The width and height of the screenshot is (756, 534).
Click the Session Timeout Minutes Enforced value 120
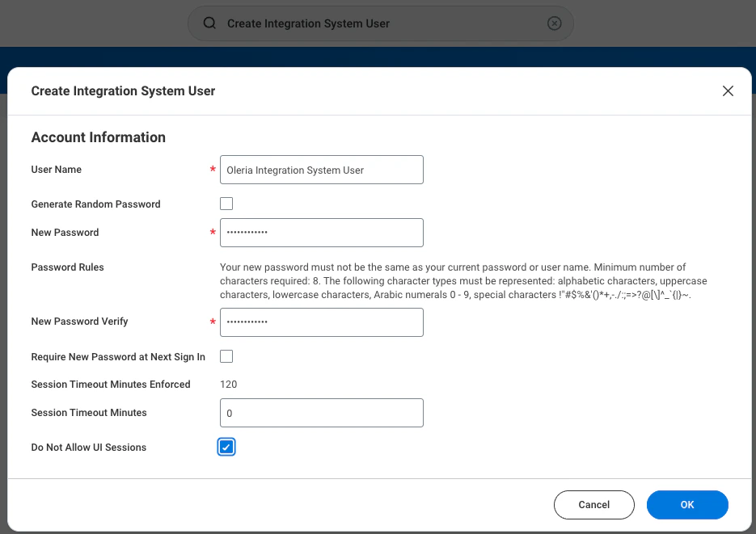[229, 385]
